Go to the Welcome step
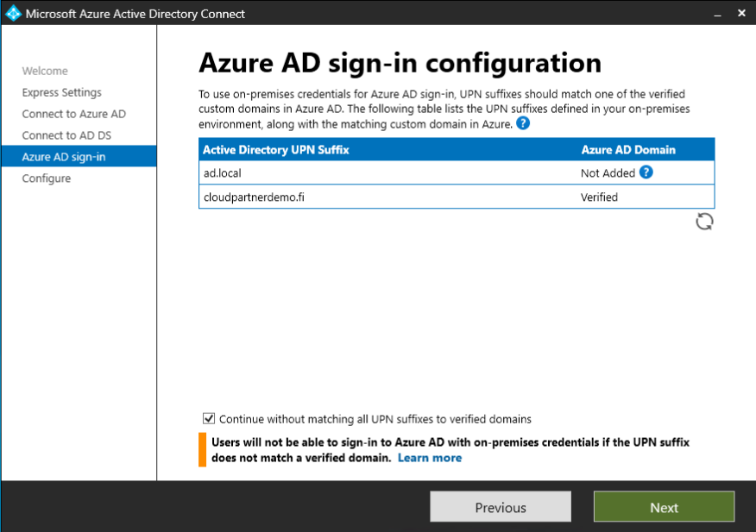Viewport: 756px width, 532px height. [45, 71]
